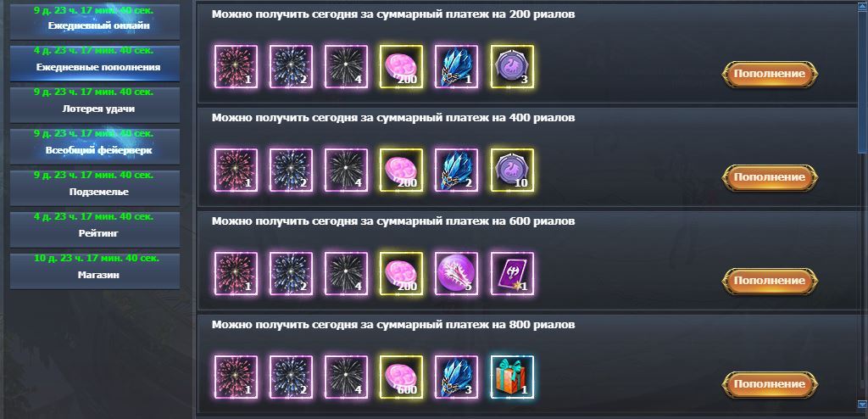Select blue firework icon in 200 rials row
Image resolution: width=868 pixels, height=419 pixels.
pyautogui.click(x=292, y=66)
